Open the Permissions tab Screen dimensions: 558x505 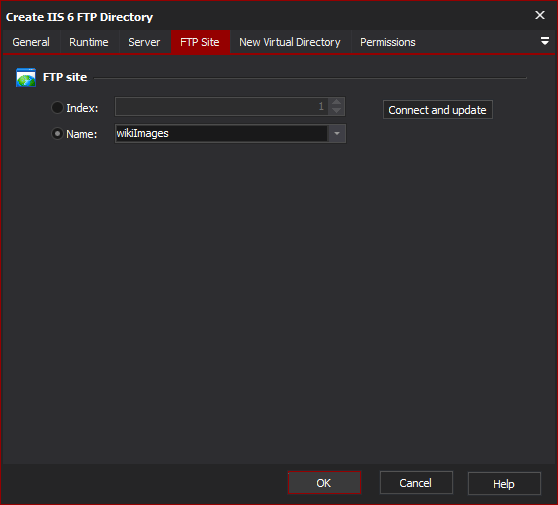tap(388, 42)
